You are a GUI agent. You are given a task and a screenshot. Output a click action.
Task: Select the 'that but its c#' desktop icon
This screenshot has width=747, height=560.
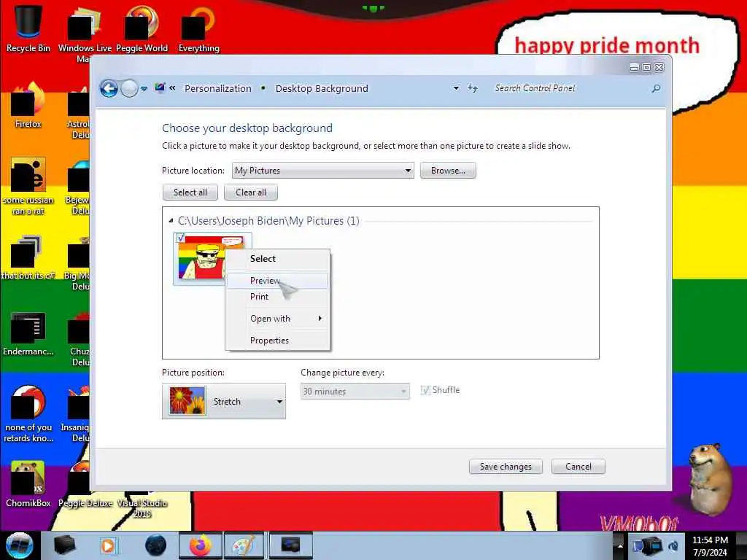click(28, 257)
